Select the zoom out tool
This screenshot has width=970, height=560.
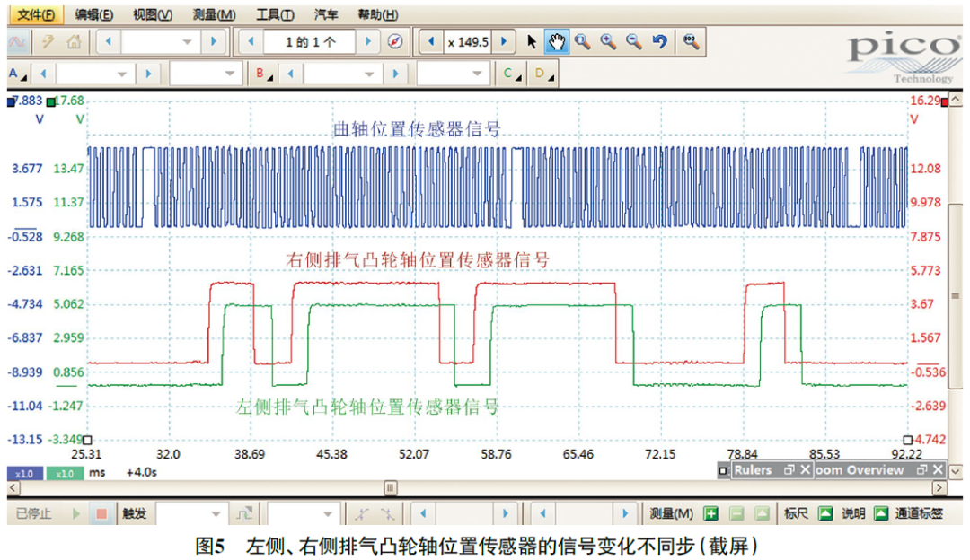(634, 42)
